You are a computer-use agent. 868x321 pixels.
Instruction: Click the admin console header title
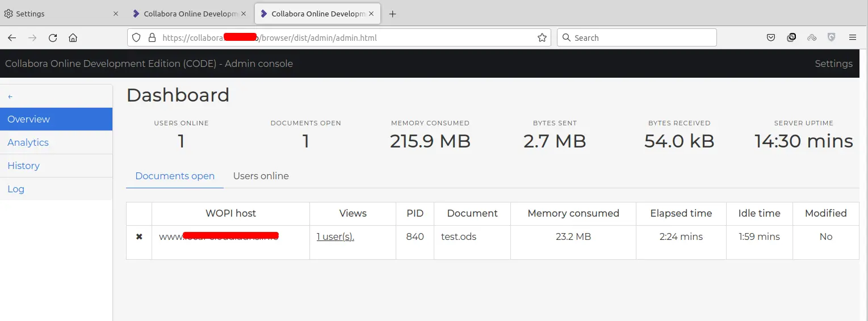[x=149, y=64]
